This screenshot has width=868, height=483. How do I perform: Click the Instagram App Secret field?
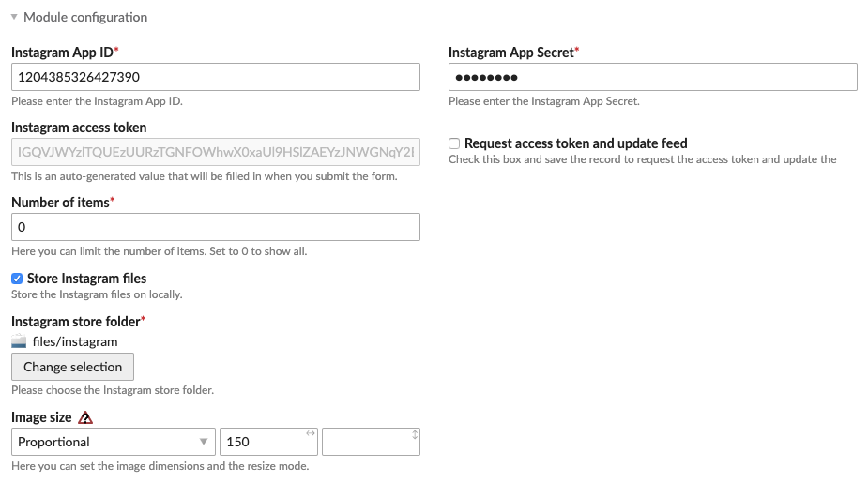click(x=653, y=77)
